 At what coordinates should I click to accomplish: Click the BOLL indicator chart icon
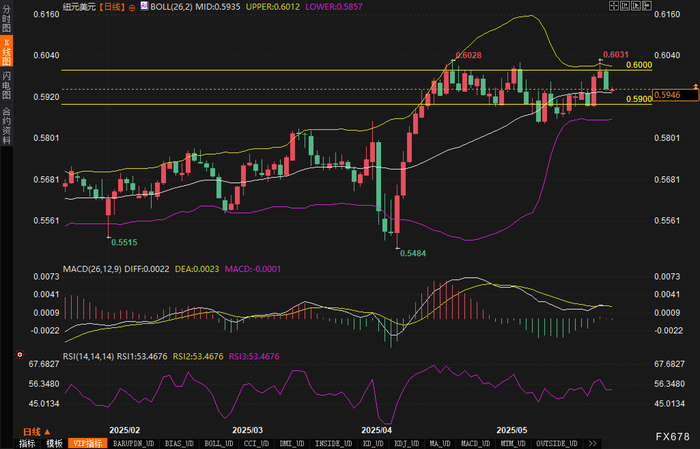[144, 6]
